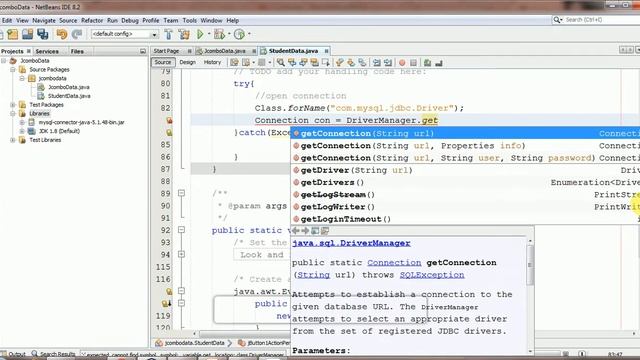640x360 pixels.
Task: Open the Refactor menu
Action: point(92,20)
